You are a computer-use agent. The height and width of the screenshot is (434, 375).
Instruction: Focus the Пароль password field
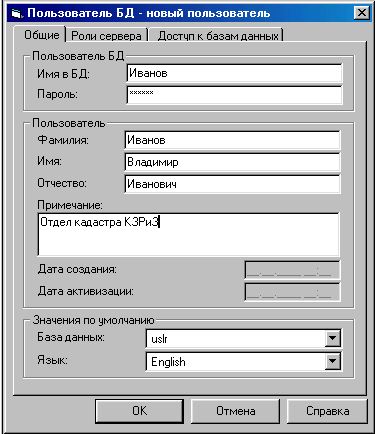pos(234,95)
